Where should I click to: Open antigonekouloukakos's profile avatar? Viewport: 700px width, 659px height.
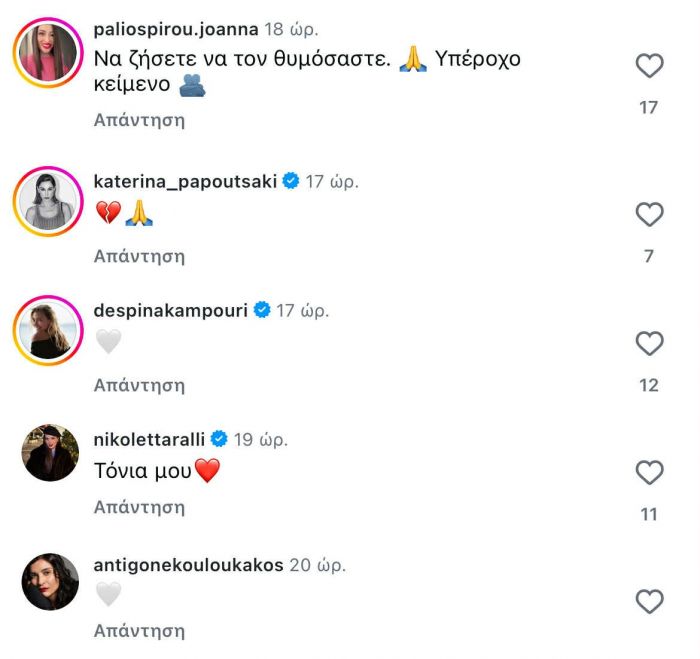click(x=49, y=582)
